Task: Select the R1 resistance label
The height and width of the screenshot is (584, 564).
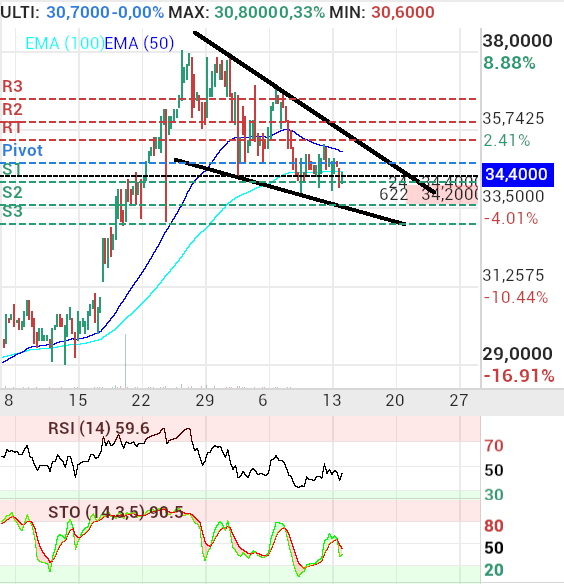Action: [13, 128]
